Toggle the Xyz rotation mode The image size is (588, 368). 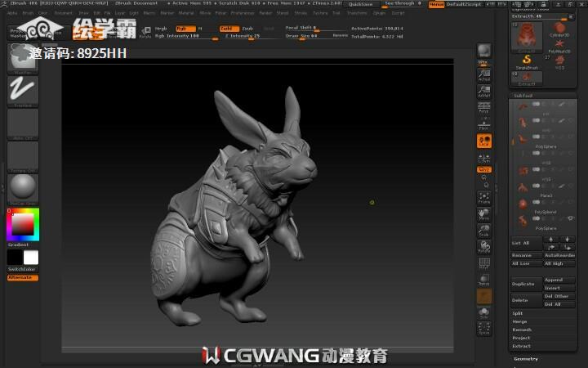tap(483, 169)
